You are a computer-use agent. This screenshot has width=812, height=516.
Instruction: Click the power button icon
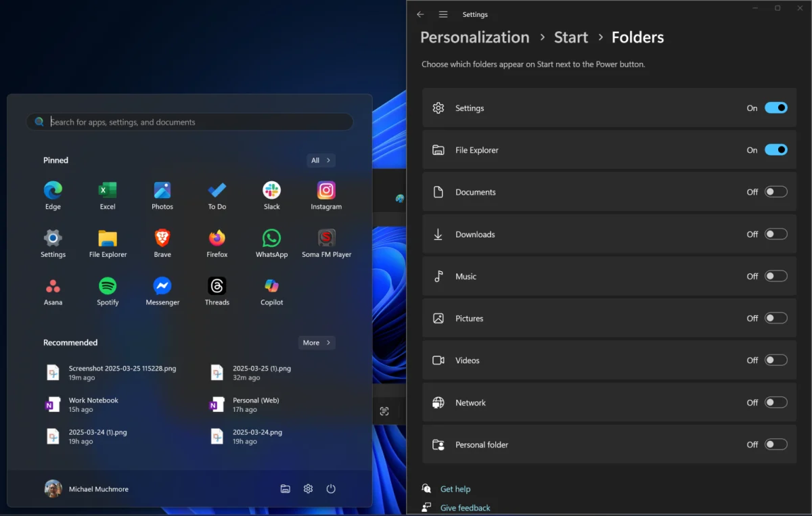pos(331,489)
